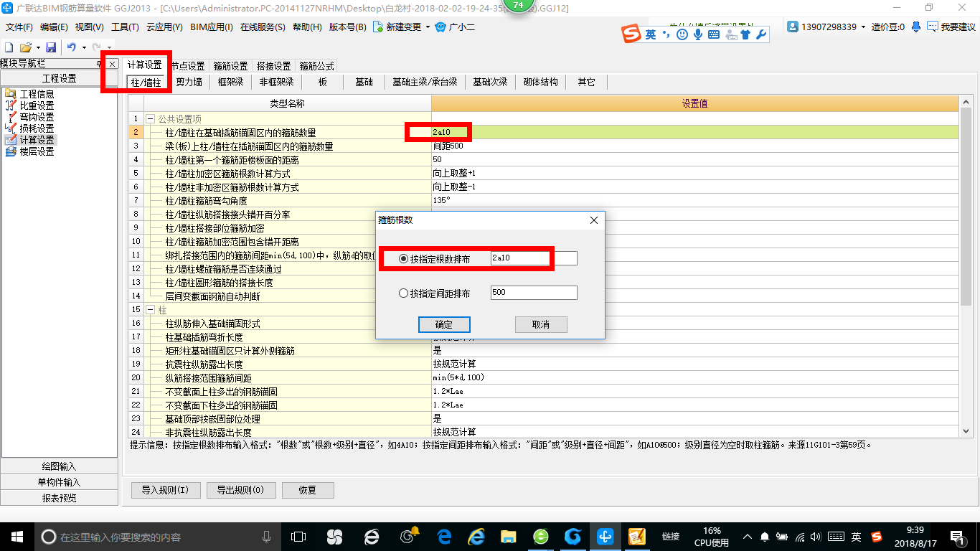This screenshot has width=980, height=551.
Task: Open the BIM应用(I) menu
Action: (212, 27)
